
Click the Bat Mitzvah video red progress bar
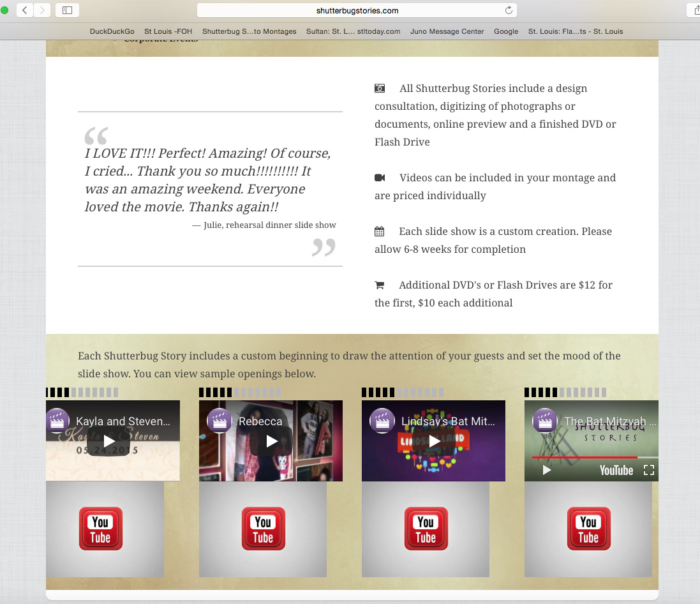pyautogui.click(x=585, y=457)
